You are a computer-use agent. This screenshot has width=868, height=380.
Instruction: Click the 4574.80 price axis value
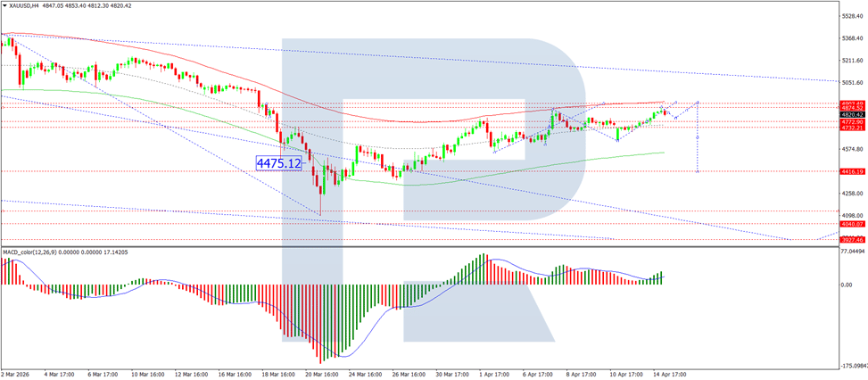coord(853,149)
